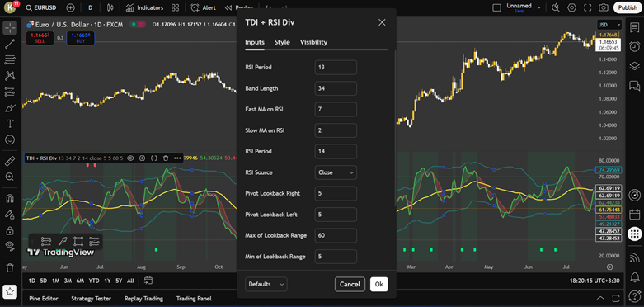Toggle stay in drawing mode
644x307 pixels.
[10, 214]
